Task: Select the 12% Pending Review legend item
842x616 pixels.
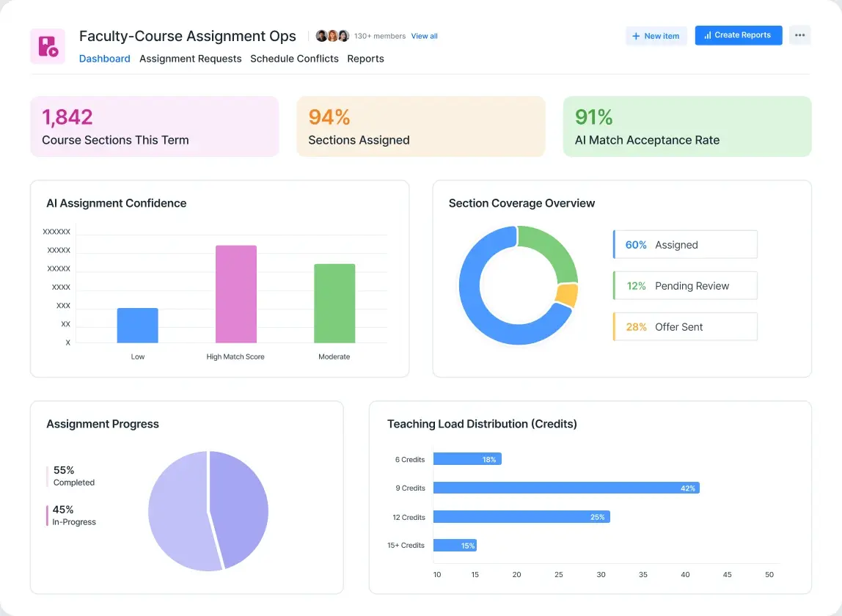Action: [x=684, y=286]
